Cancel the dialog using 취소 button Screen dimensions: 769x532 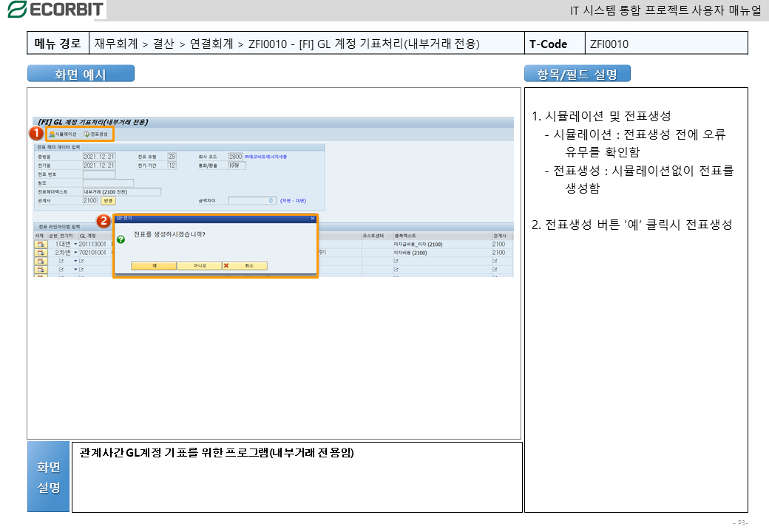pos(245,265)
